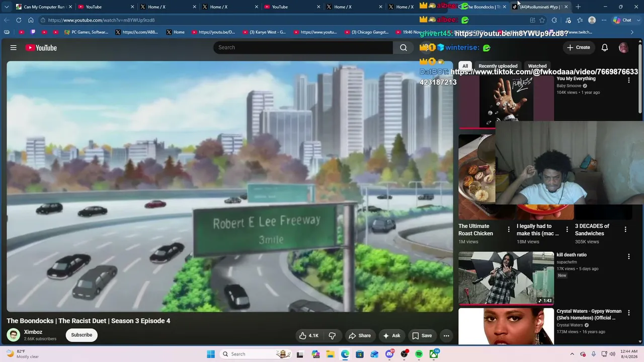The width and height of the screenshot is (644, 362).
Task: Subscribe to the Ximboz channel
Action: click(x=82, y=335)
